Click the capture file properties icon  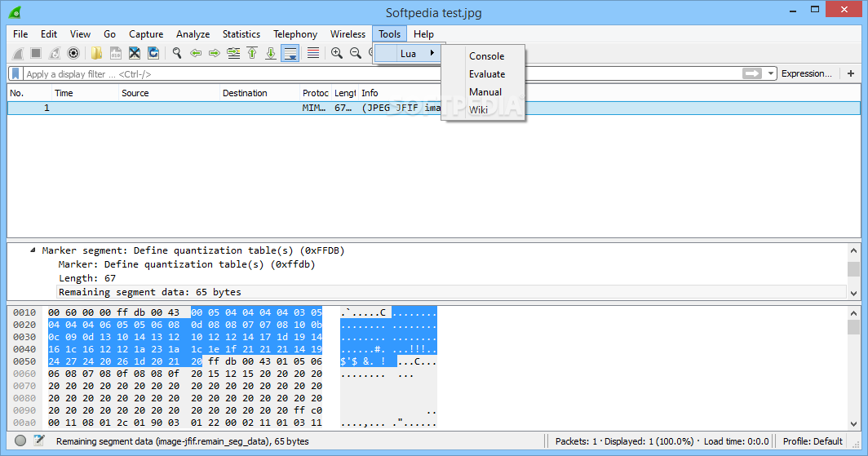(39, 441)
